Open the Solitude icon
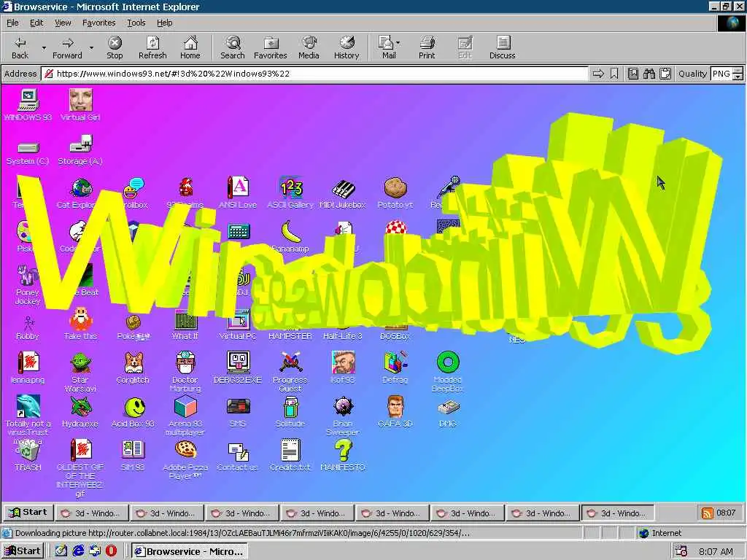Image resolution: width=747 pixels, height=560 pixels. coord(290,412)
